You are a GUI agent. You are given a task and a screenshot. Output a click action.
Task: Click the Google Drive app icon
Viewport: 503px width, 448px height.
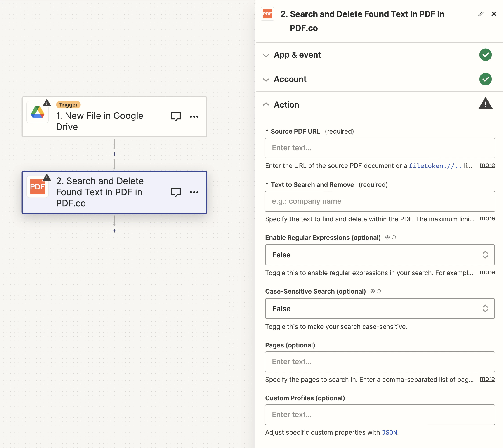(x=38, y=112)
